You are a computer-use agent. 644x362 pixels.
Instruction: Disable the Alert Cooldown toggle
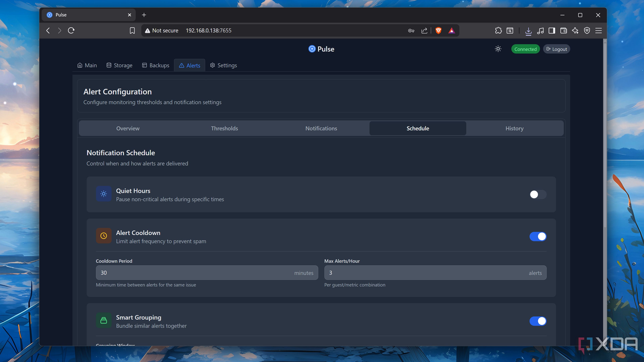(x=538, y=236)
